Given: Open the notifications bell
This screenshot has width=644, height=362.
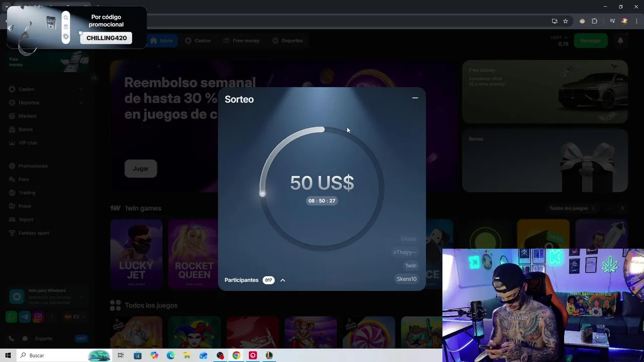Looking at the screenshot, I should coord(620,40).
